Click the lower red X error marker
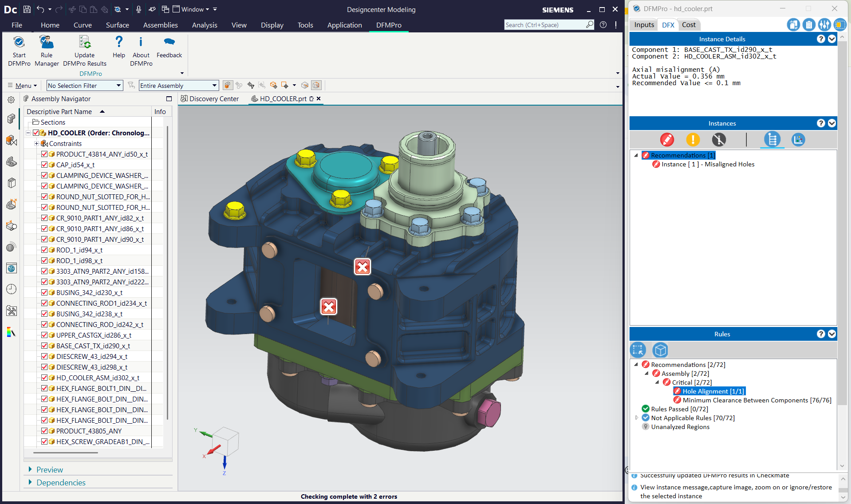 click(329, 307)
